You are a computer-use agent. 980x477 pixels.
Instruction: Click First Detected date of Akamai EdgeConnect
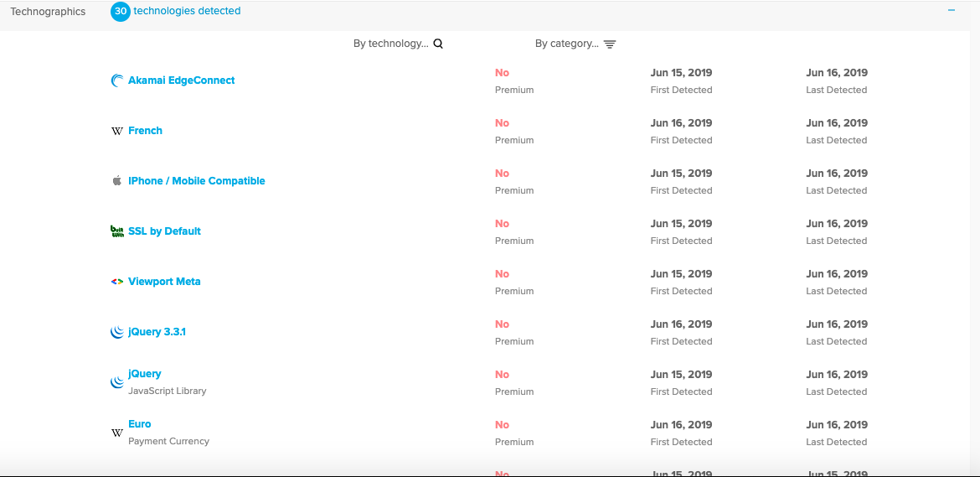pos(681,73)
